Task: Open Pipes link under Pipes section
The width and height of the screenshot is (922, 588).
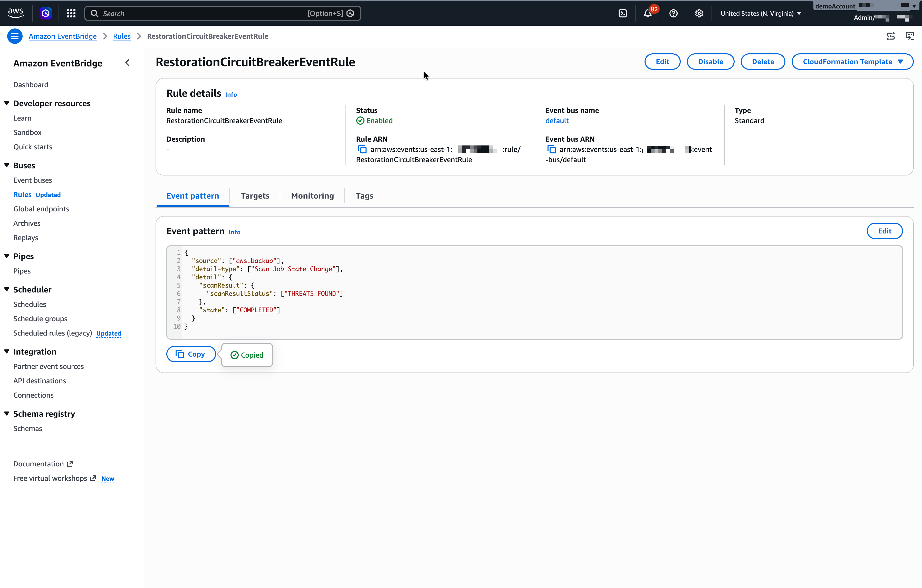Action: click(22, 271)
